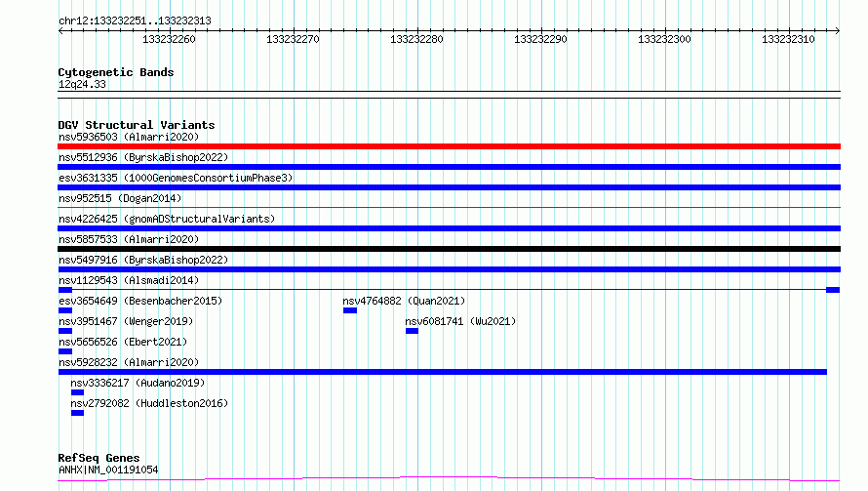Image resolution: width=868 pixels, height=491 pixels.
Task: Click ruler coordinate label 133232300
Action: click(664, 39)
